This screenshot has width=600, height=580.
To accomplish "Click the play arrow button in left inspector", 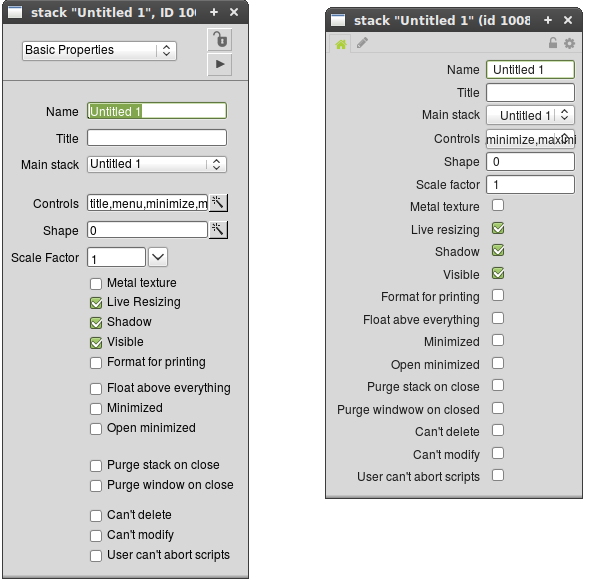I will (219, 64).
